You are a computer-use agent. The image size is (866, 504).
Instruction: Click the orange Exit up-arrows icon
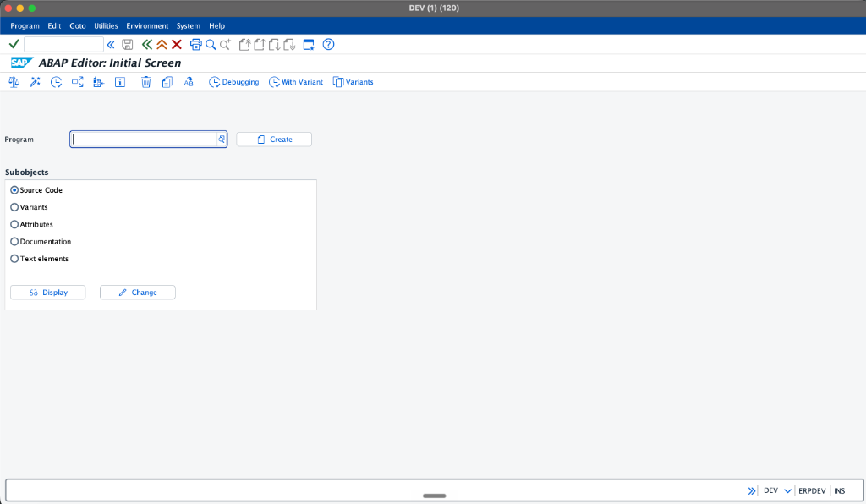coord(162,45)
